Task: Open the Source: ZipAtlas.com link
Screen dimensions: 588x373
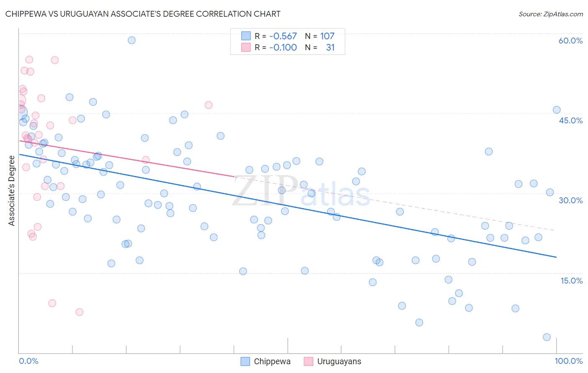Action: tap(551, 14)
